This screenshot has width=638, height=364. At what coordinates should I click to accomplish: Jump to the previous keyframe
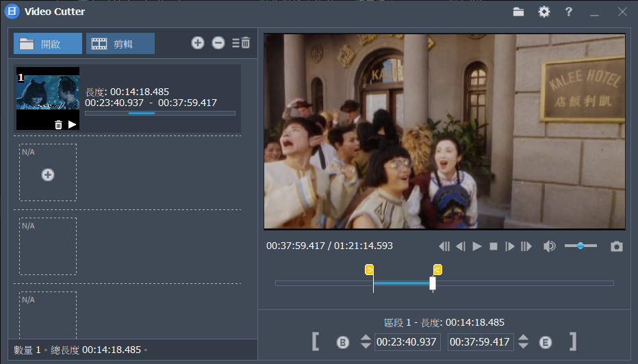point(444,246)
